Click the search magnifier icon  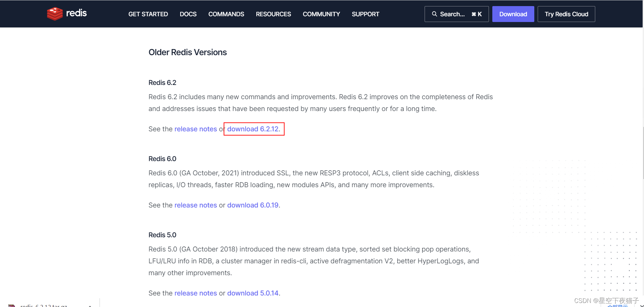coord(434,14)
